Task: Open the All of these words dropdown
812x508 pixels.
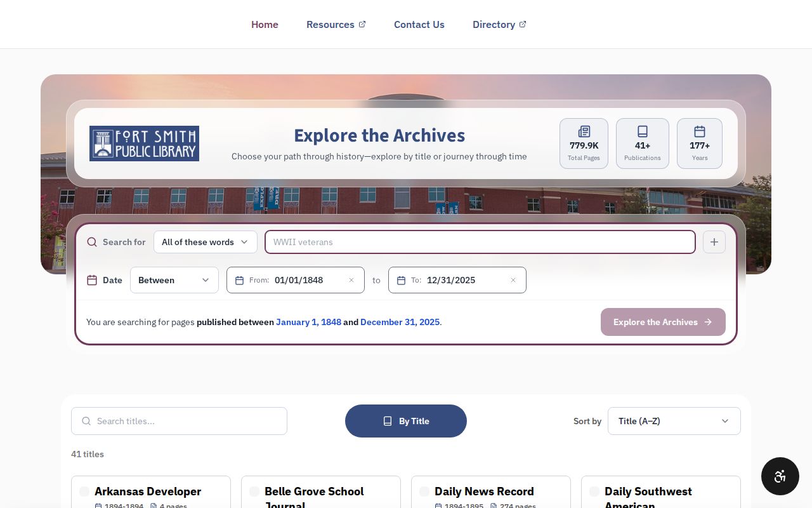Action: coord(206,242)
